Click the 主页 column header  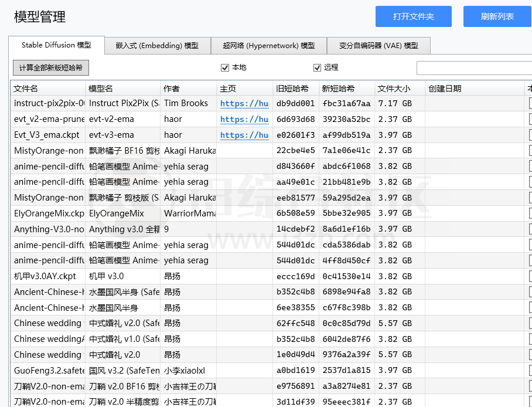tap(245, 89)
